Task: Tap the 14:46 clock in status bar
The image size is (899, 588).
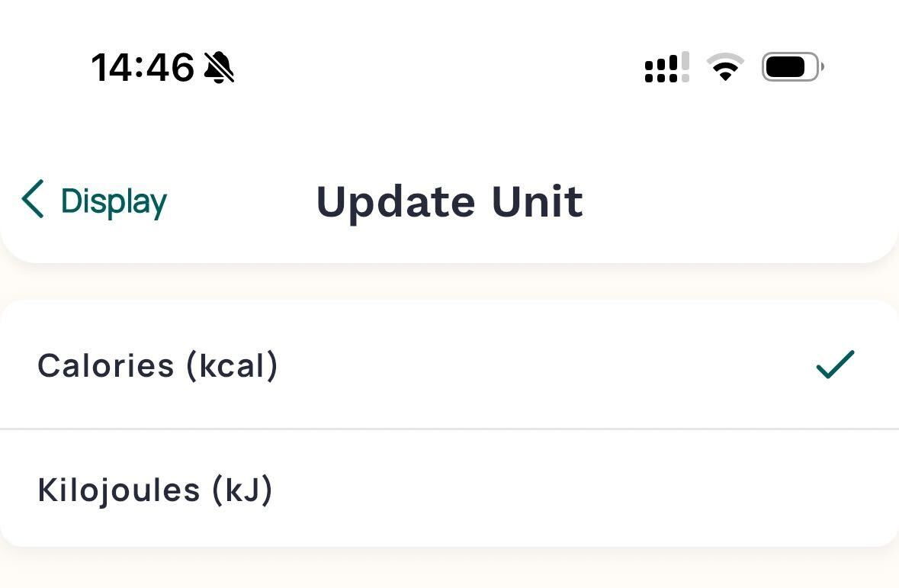Action: click(143, 68)
